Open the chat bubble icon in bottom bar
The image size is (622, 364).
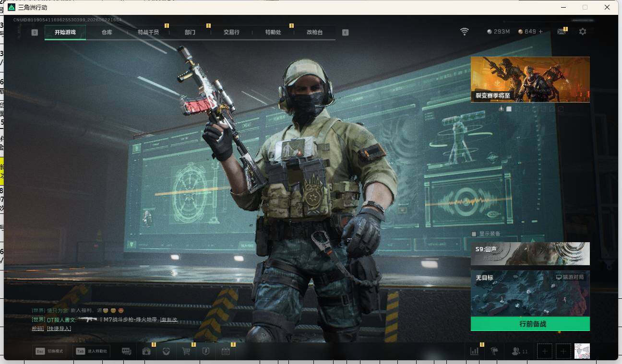(127, 352)
